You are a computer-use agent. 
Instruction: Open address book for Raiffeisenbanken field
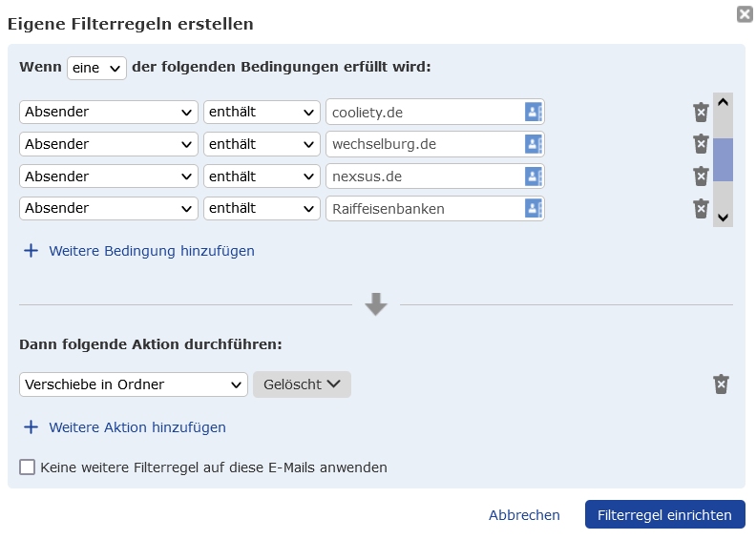tap(533, 208)
